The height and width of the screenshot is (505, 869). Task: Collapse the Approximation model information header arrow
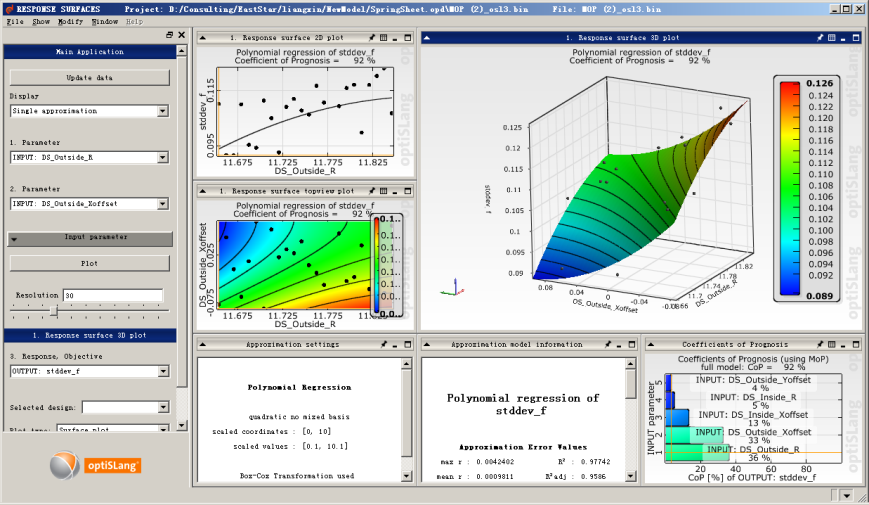pos(427,344)
